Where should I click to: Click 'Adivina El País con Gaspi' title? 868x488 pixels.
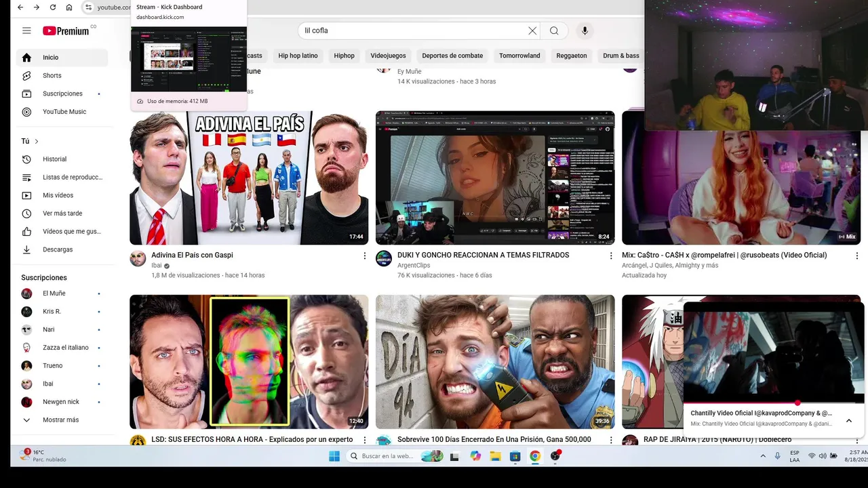[192, 255]
